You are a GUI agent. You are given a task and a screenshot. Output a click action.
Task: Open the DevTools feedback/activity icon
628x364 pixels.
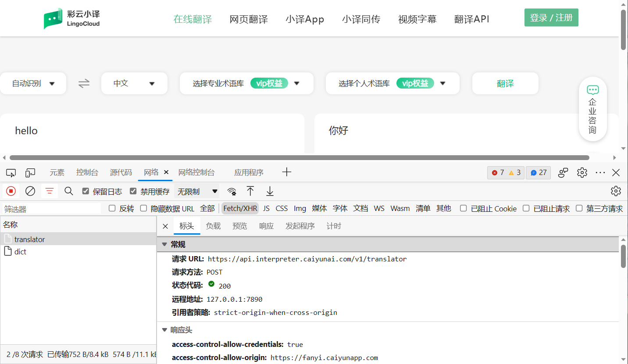tap(563, 173)
